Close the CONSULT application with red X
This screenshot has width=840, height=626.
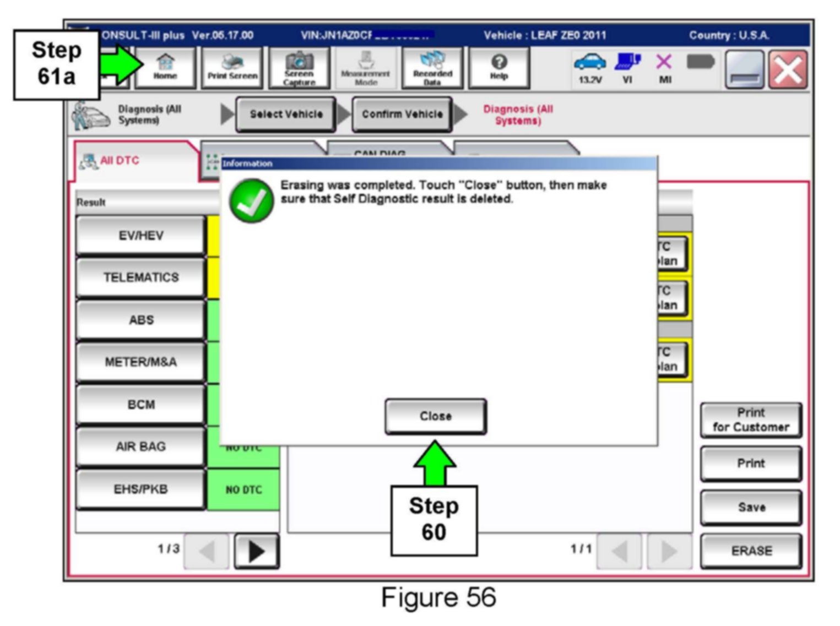point(788,69)
